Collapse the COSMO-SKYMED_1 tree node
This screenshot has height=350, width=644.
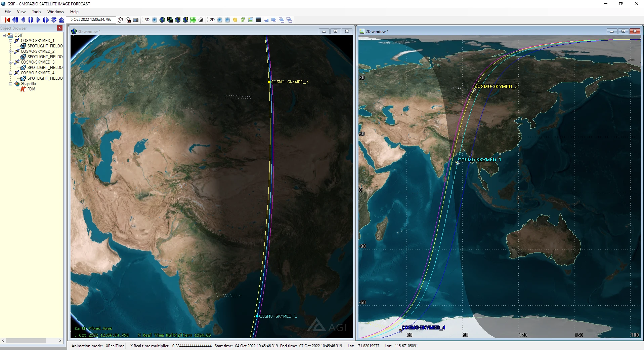pyautogui.click(x=10, y=41)
